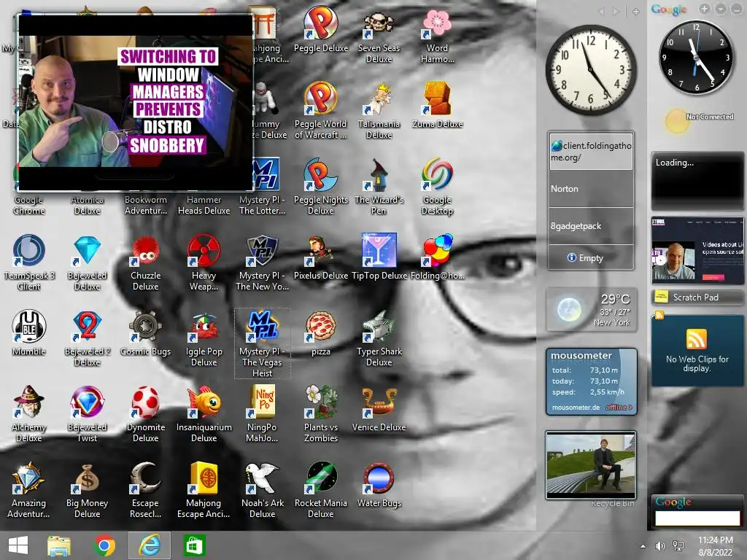The width and height of the screenshot is (747, 560).
Task: Open the Window Managers video popup
Action: tap(135, 101)
